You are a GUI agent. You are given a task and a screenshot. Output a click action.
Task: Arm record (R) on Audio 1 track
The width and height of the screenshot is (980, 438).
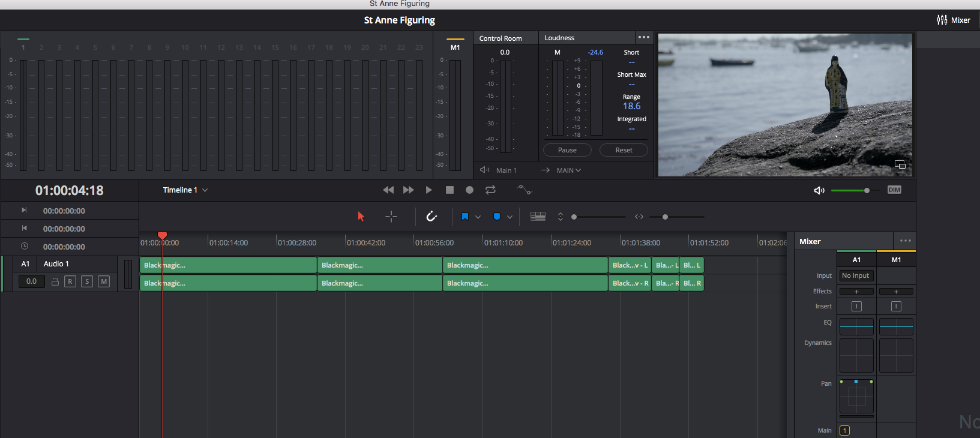click(70, 281)
